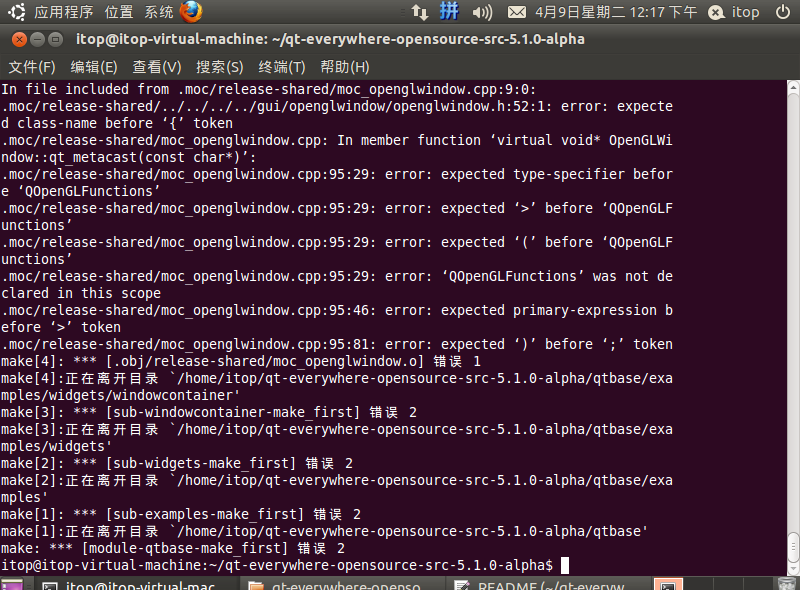Click the show desktop icon in bottom panel
The width and height of the screenshot is (800, 590).
click(12, 585)
